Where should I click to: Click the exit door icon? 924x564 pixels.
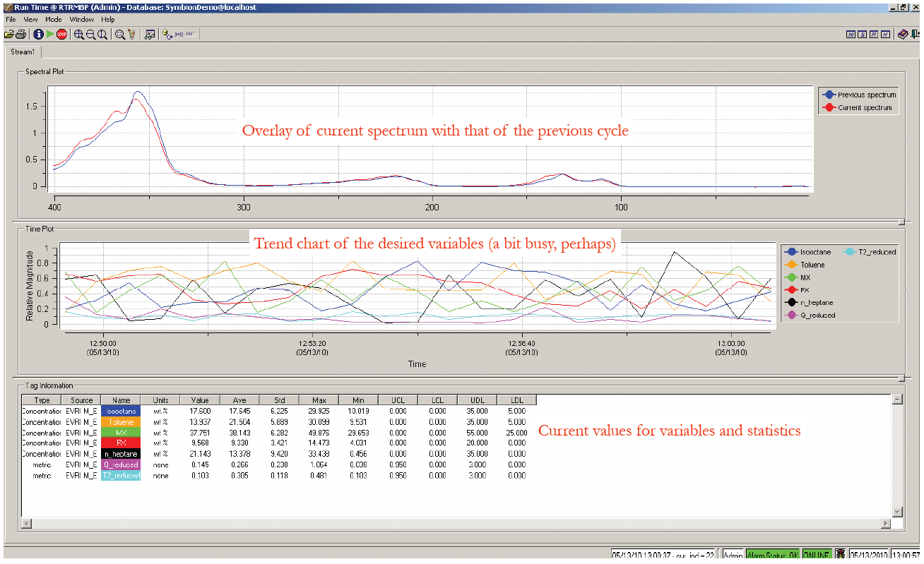916,35
